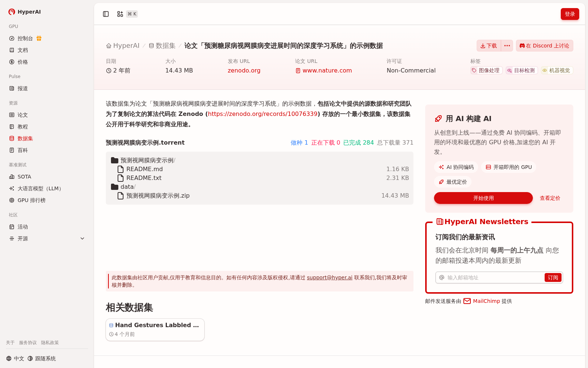Click the 正在下载 0 count

click(x=326, y=143)
